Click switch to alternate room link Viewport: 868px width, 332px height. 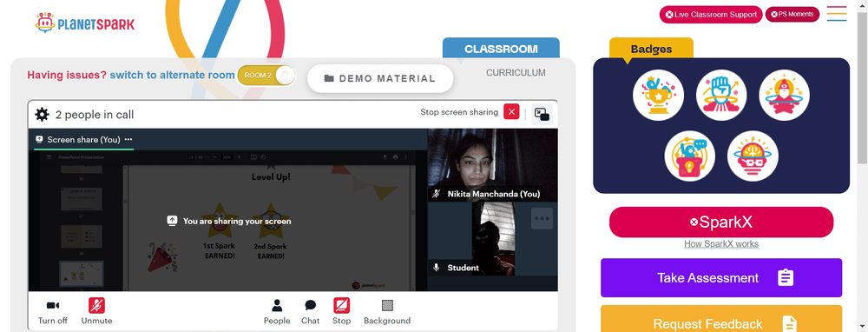point(172,75)
